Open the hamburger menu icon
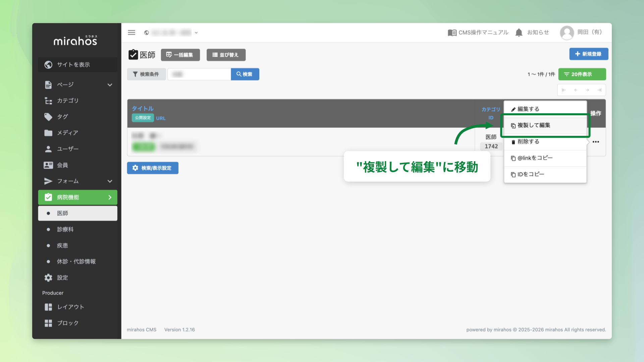The image size is (644, 362). point(131,33)
